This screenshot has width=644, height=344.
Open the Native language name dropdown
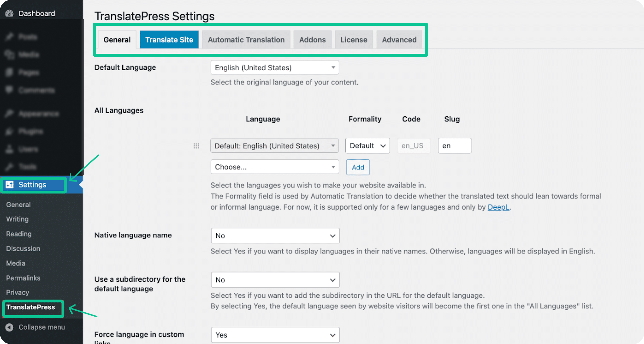275,236
